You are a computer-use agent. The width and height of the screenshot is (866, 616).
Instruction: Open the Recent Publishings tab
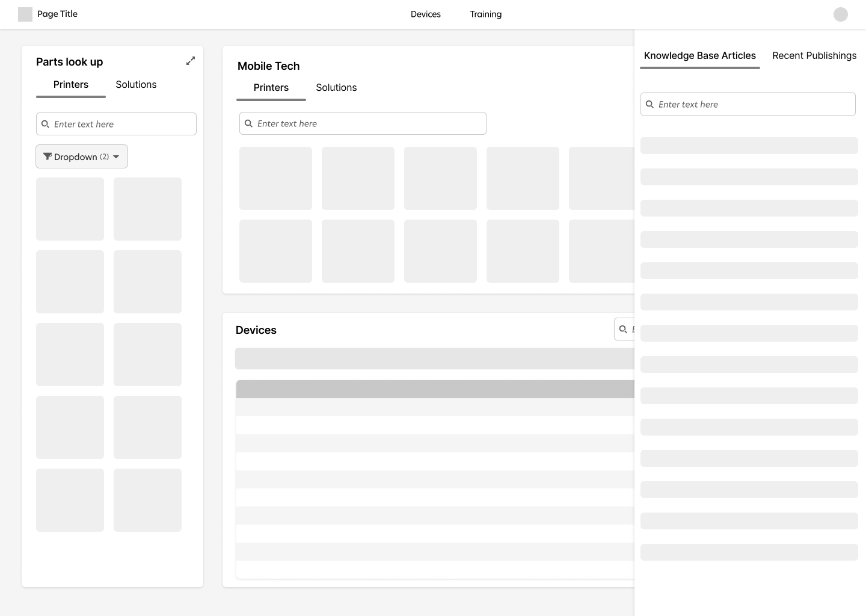(x=814, y=55)
